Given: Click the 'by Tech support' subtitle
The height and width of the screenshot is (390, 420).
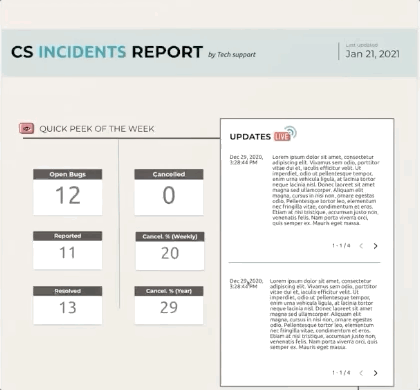Looking at the screenshot, I should (x=232, y=55).
